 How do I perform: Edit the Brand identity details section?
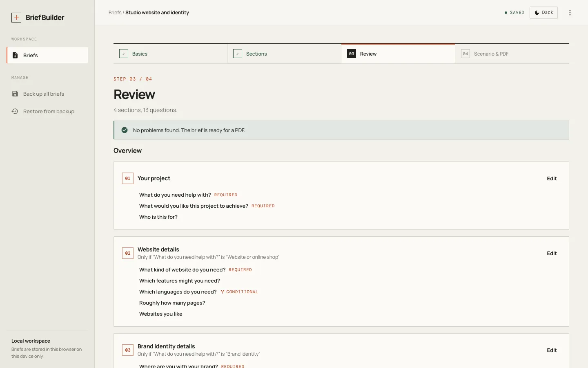pyautogui.click(x=552, y=350)
